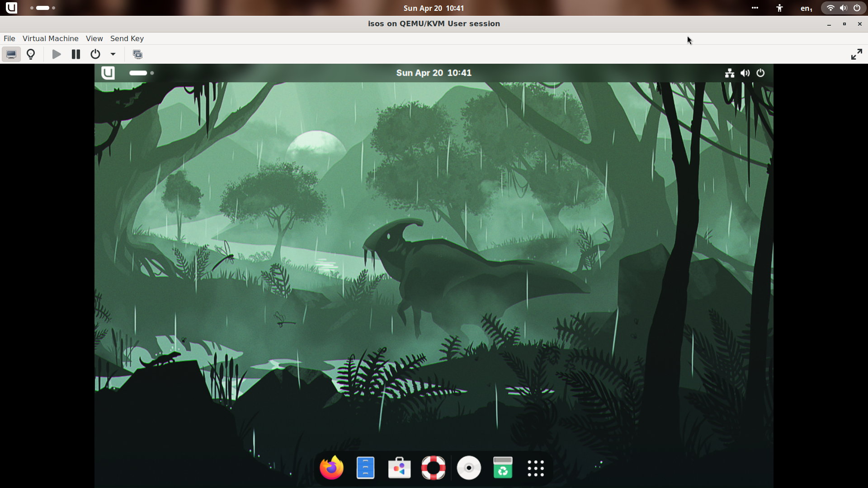This screenshot has height=488, width=868.
Task: Open the File menu
Action: click(9, 38)
